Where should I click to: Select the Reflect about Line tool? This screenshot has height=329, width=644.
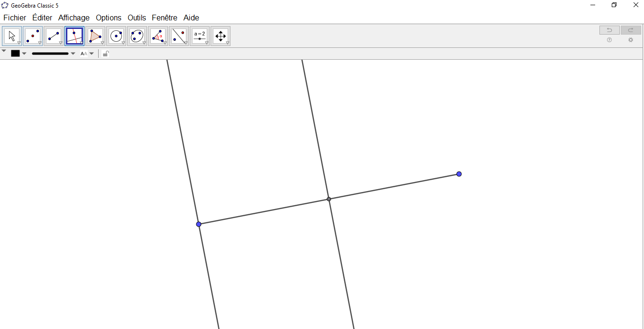(x=179, y=36)
